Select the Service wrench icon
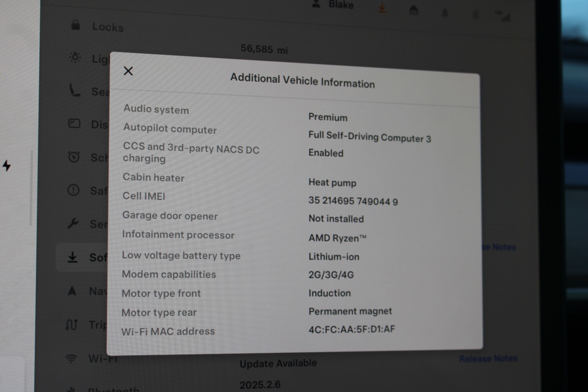Image resolution: width=588 pixels, height=392 pixels. 73,223
